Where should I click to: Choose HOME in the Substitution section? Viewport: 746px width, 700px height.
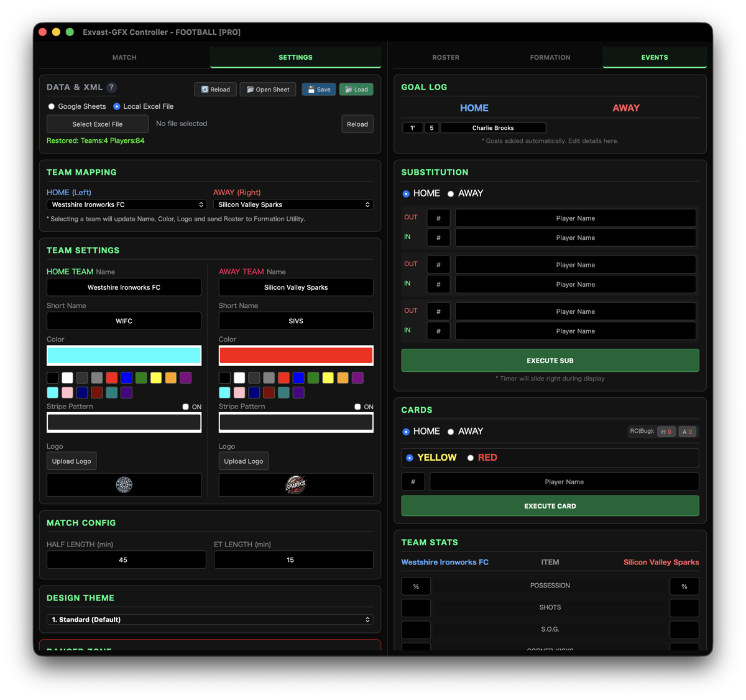coord(406,194)
